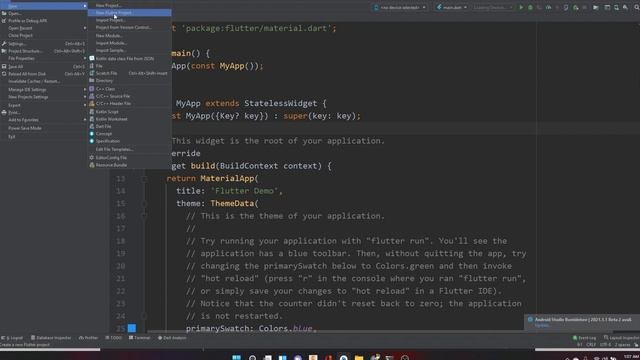640x360 pixels.
Task: Select Import Project entry
Action: (x=129, y=20)
